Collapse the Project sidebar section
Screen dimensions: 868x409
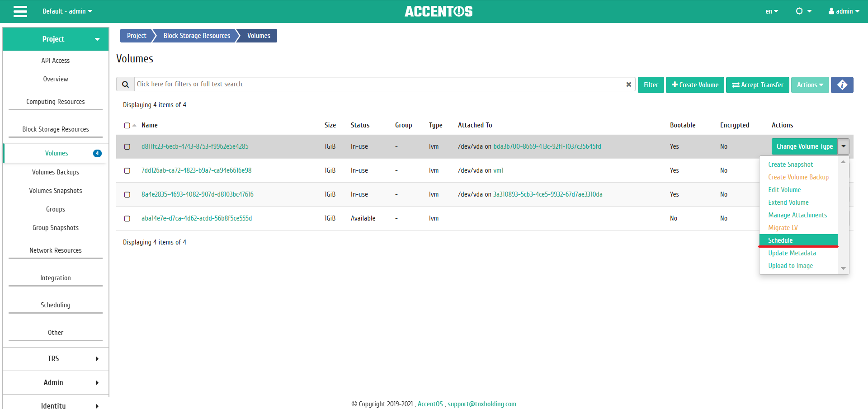tap(56, 39)
